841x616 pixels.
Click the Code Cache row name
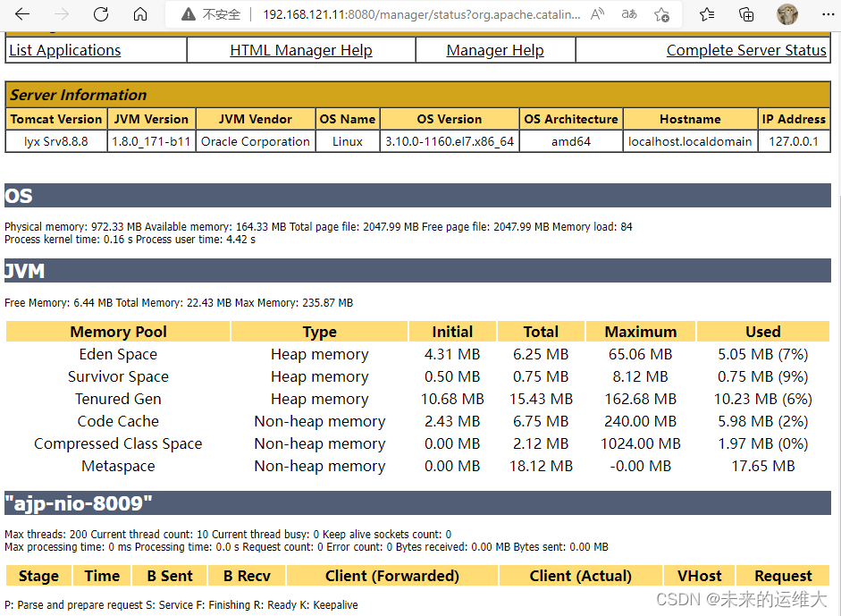click(118, 421)
